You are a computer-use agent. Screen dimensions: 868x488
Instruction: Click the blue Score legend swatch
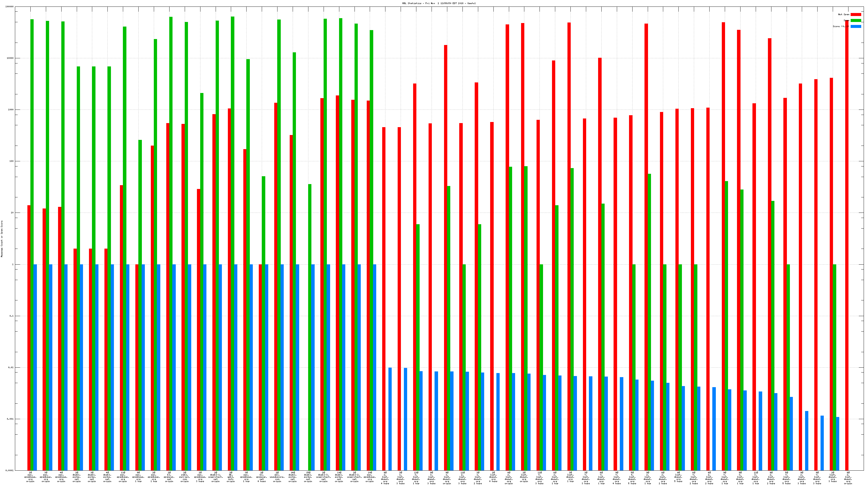tap(856, 26)
